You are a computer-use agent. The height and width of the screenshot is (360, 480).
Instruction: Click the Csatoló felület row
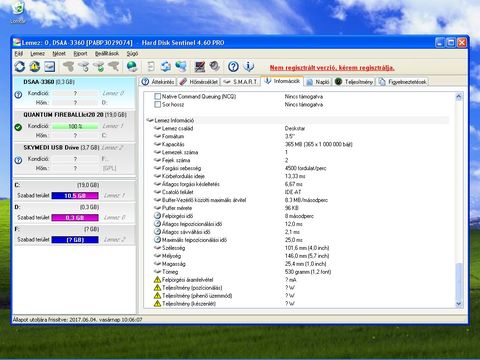point(298,192)
